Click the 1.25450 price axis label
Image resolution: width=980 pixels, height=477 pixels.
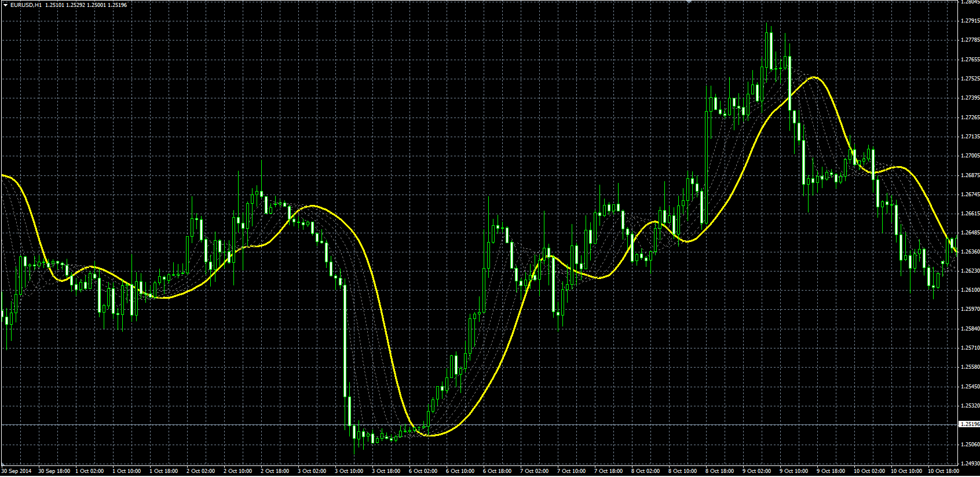pyautogui.click(x=970, y=387)
